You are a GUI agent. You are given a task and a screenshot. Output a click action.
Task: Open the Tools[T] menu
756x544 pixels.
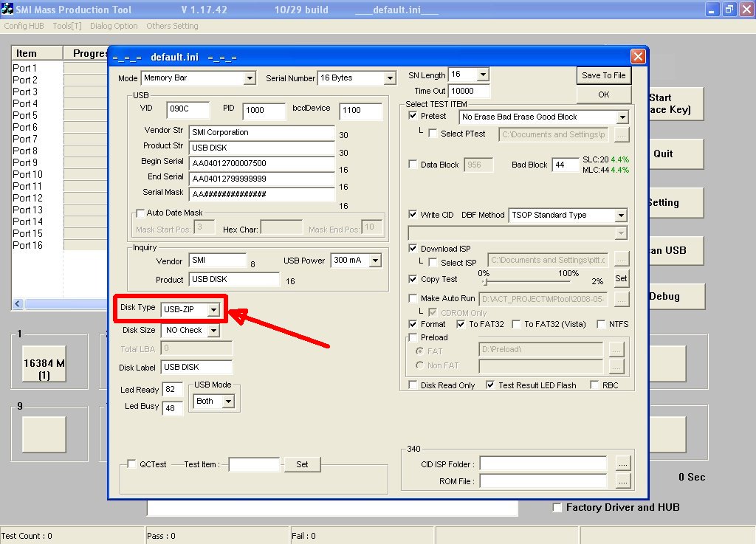[67, 26]
